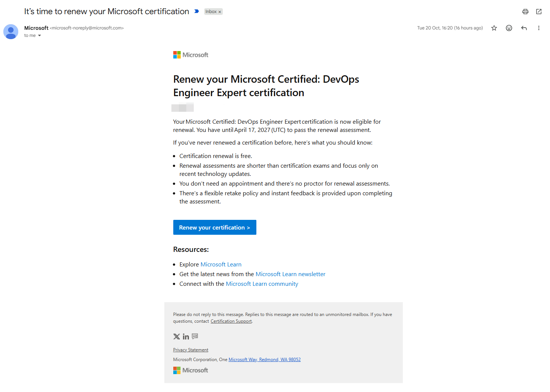Click the text 'Certification renewal is free.'
The image size is (550, 392).
[x=216, y=156]
